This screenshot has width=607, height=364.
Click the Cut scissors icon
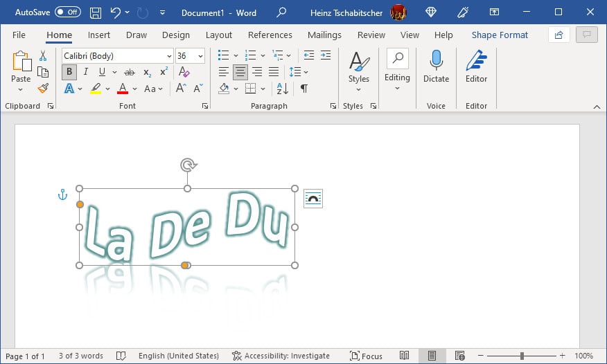pyautogui.click(x=43, y=55)
